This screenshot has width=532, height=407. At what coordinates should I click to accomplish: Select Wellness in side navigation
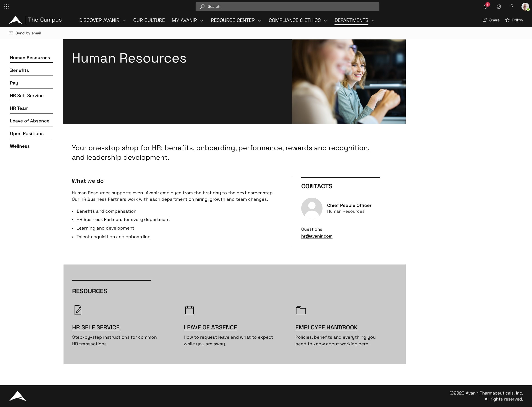(20, 146)
